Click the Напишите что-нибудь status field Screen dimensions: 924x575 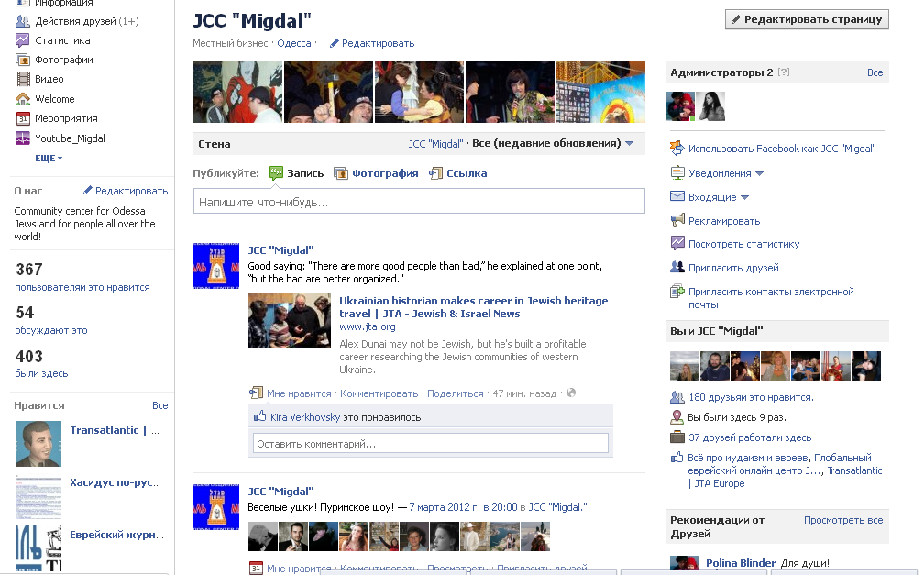(x=419, y=202)
